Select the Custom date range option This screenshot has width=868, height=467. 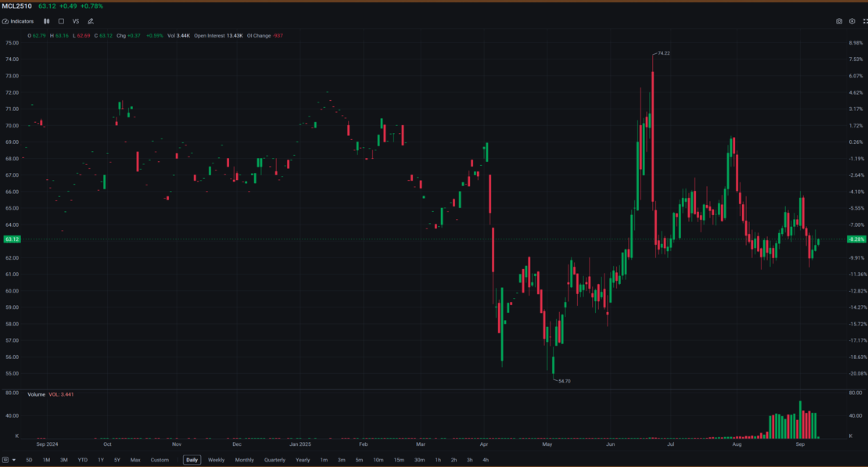160,460
